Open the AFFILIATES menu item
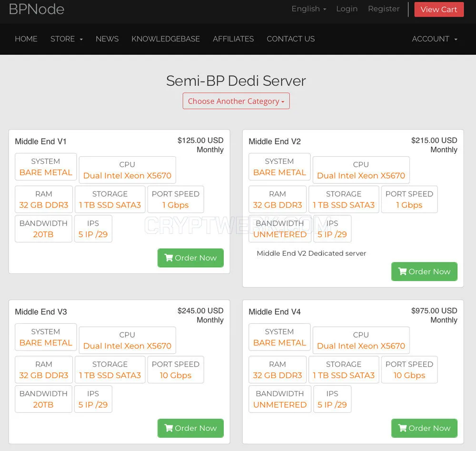The height and width of the screenshot is (451, 476). click(x=233, y=39)
